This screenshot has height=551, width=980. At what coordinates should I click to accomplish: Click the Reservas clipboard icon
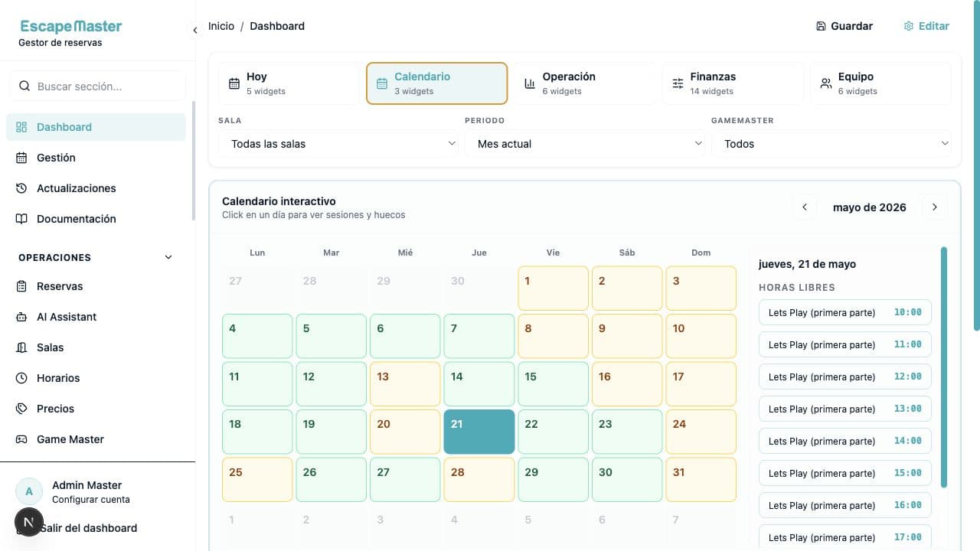click(x=21, y=286)
